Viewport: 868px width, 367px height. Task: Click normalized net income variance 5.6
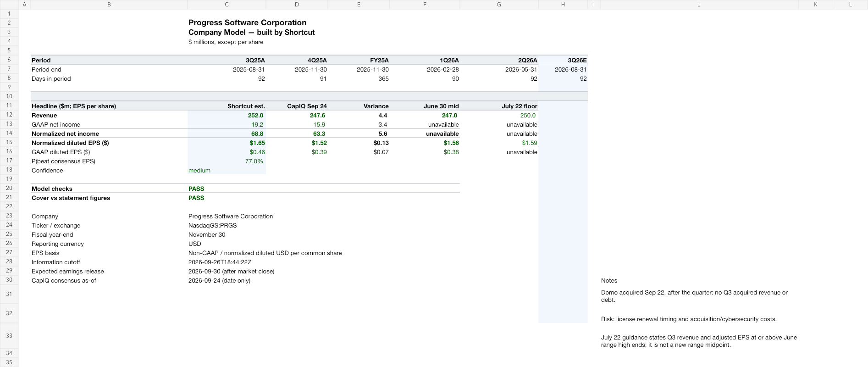pyautogui.click(x=383, y=133)
